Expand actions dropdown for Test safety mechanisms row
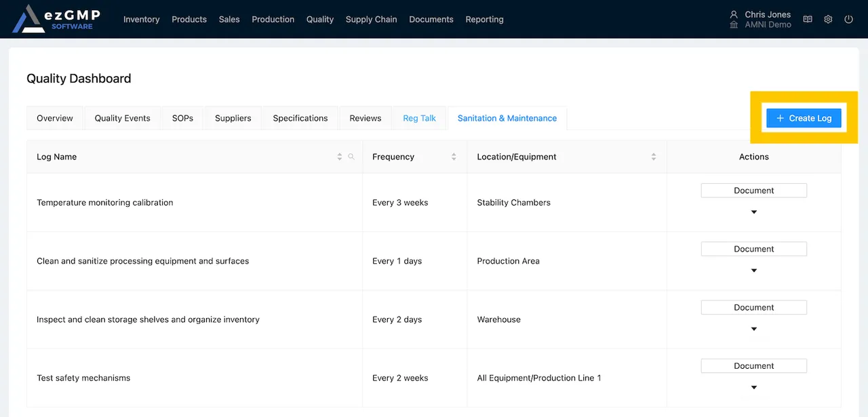868x417 pixels. [x=753, y=387]
